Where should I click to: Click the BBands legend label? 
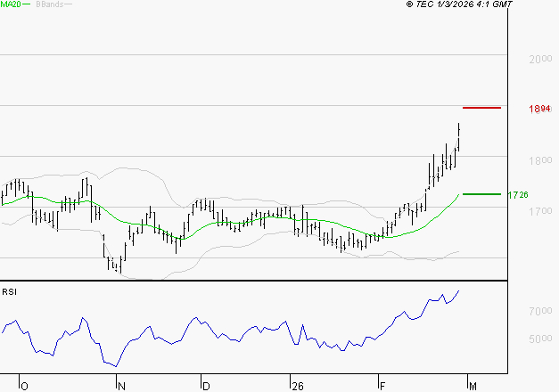pos(50,4)
